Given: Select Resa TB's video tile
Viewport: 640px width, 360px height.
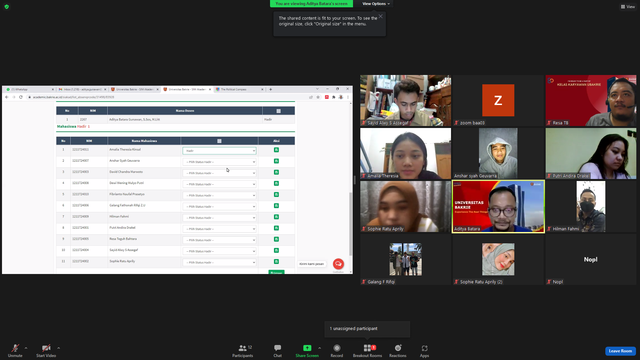Looking at the screenshot, I should (x=591, y=100).
